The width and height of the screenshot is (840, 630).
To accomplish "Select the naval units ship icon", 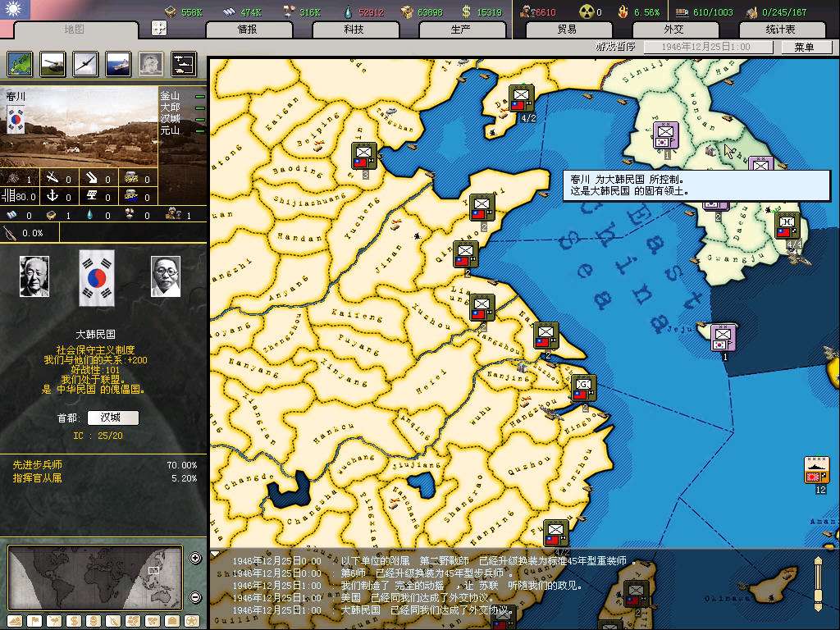I will pyautogui.click(x=118, y=64).
